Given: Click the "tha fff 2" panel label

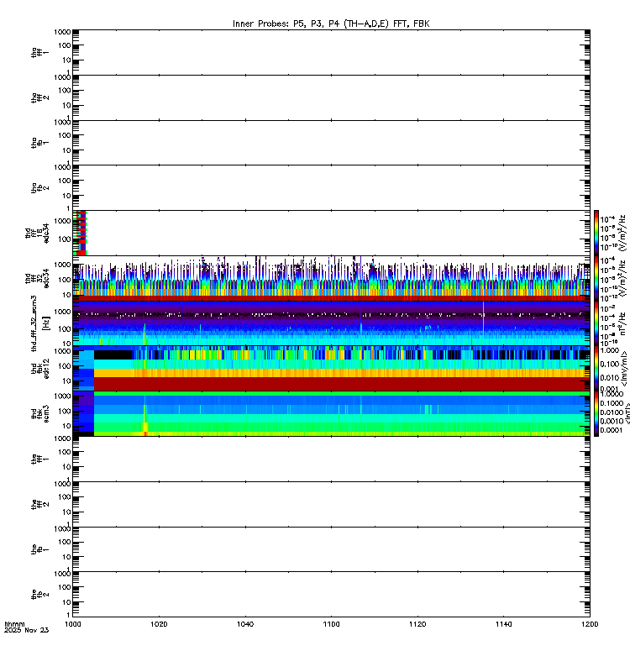Looking at the screenshot, I should (39, 97).
